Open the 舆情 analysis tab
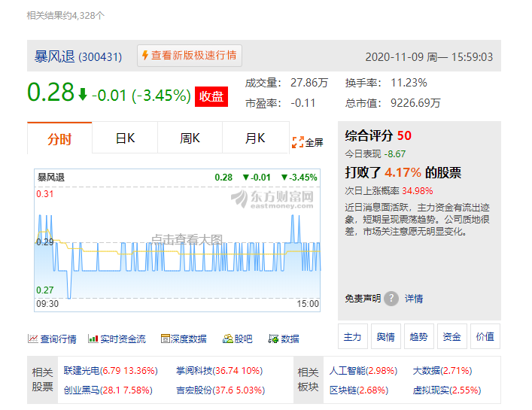 [x=386, y=336]
